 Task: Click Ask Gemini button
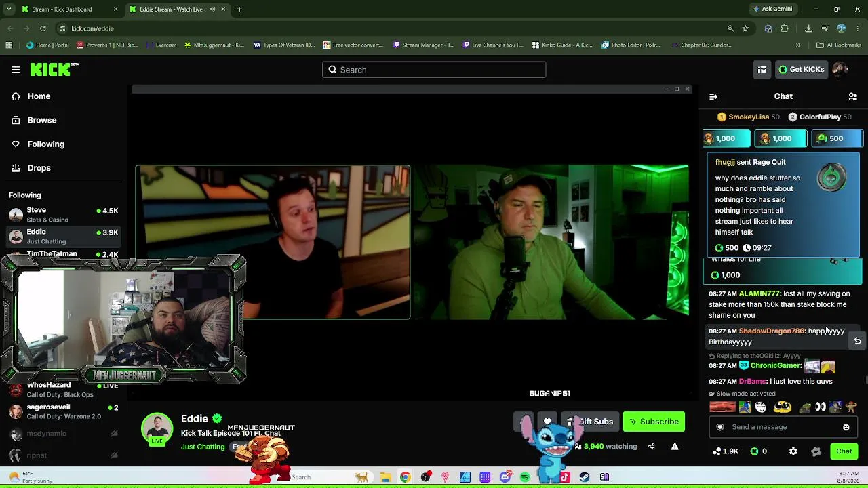(772, 9)
